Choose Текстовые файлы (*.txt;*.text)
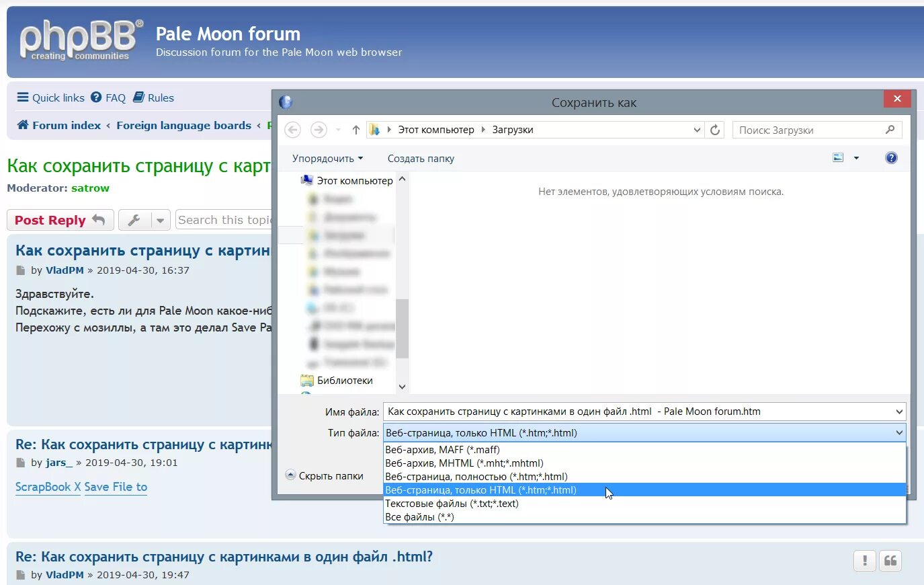Screen dimensions: 924x585 pyautogui.click(x=644, y=504)
